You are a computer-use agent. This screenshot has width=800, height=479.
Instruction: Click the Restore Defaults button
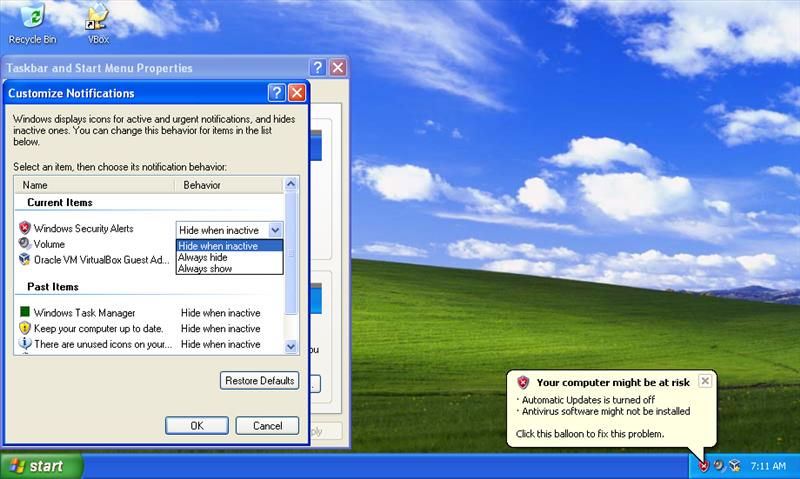[260, 381]
